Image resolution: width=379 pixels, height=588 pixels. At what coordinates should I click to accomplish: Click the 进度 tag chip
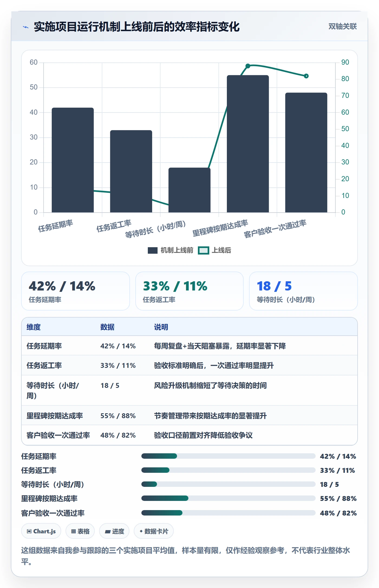click(114, 531)
